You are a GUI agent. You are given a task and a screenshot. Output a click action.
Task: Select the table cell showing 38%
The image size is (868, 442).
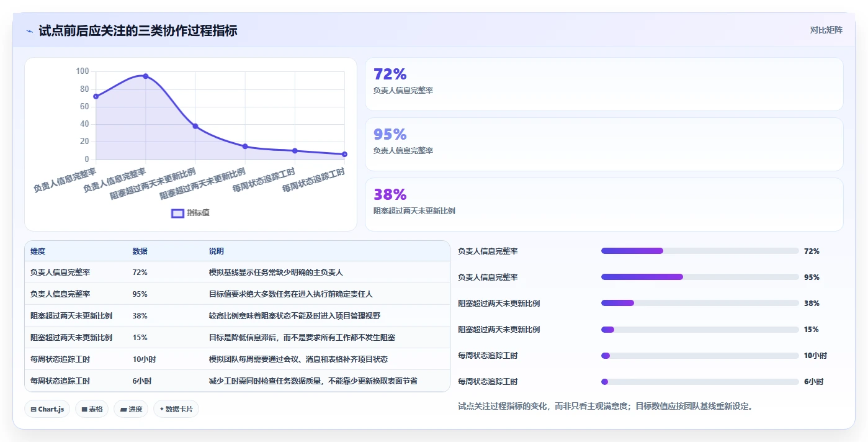[x=140, y=316]
